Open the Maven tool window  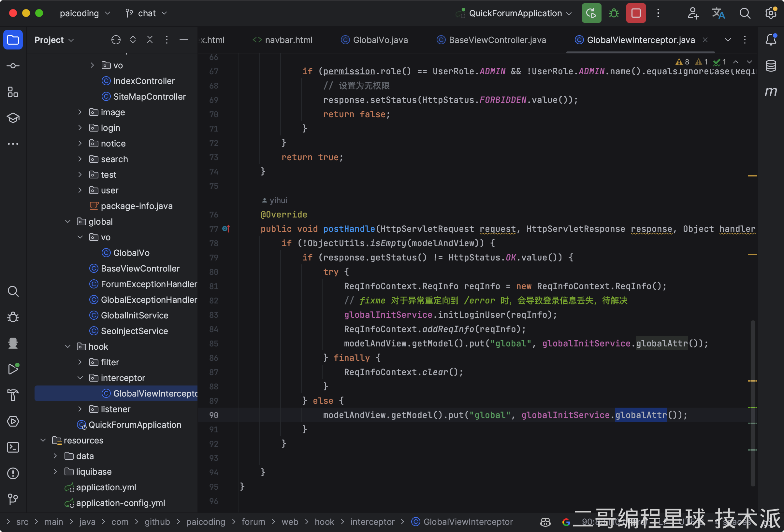coord(771,91)
